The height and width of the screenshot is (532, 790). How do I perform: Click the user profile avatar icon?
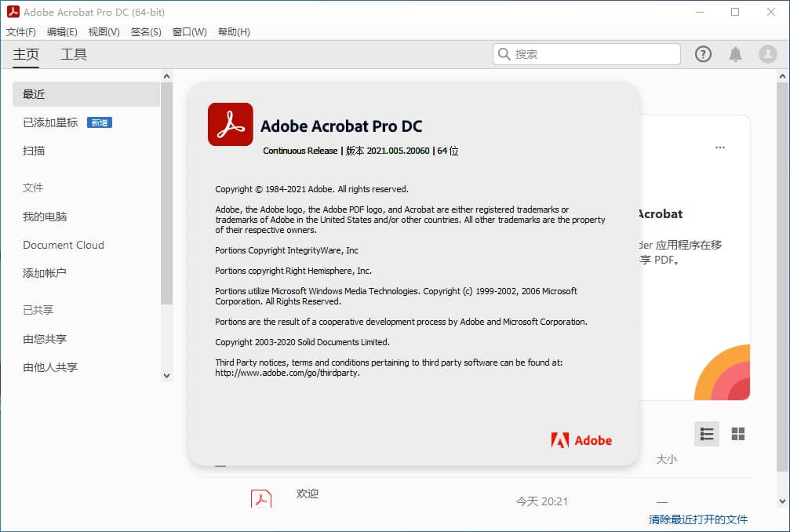tap(767, 54)
